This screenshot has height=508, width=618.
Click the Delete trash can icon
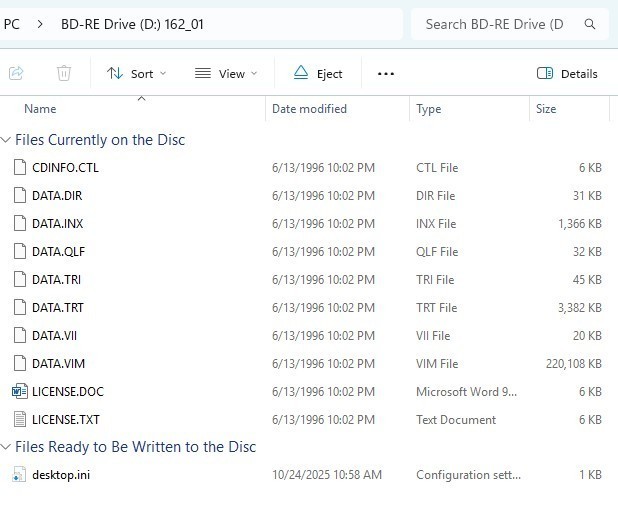point(64,73)
